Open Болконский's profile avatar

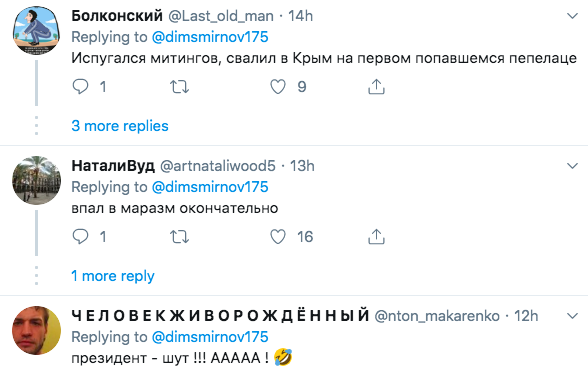pos(36,30)
